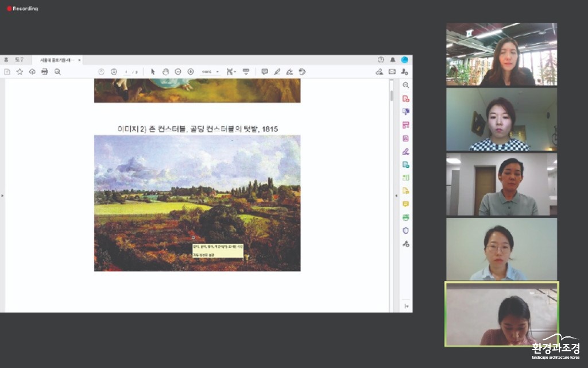588x368 pixels.
Task: Click the caption text ending with 1815
Action: coord(198,129)
